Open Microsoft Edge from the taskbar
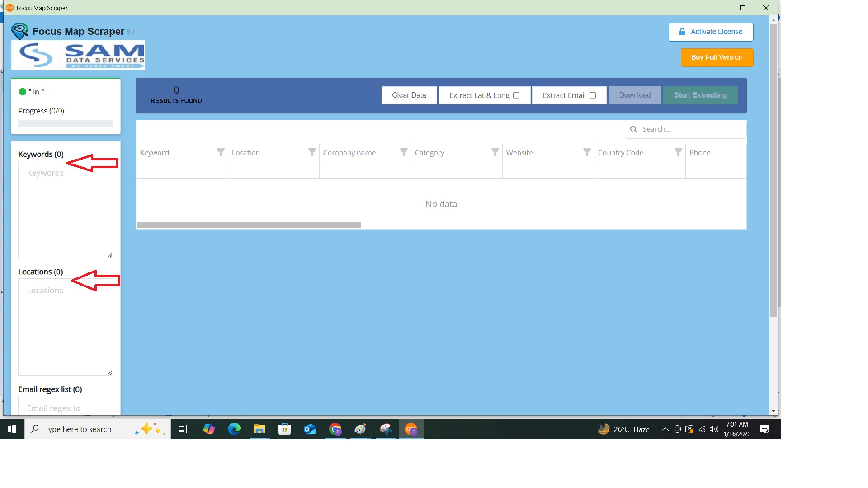The image size is (868, 488). pos(234,429)
